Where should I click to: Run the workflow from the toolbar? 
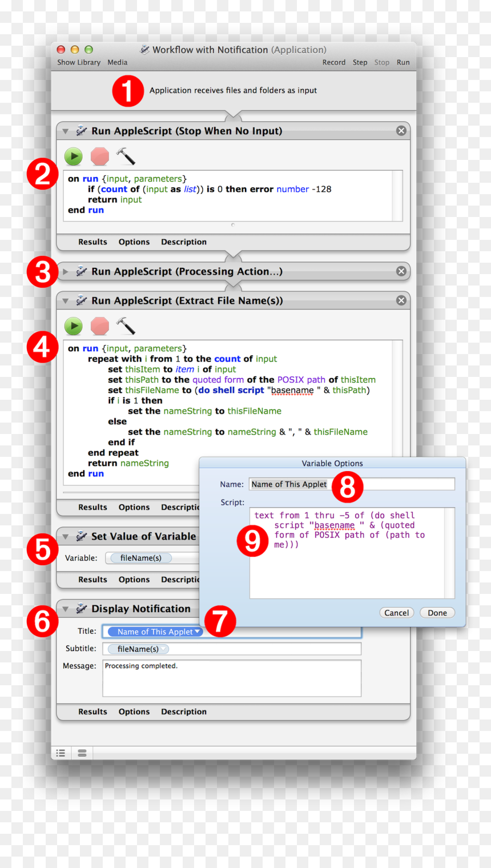point(404,62)
